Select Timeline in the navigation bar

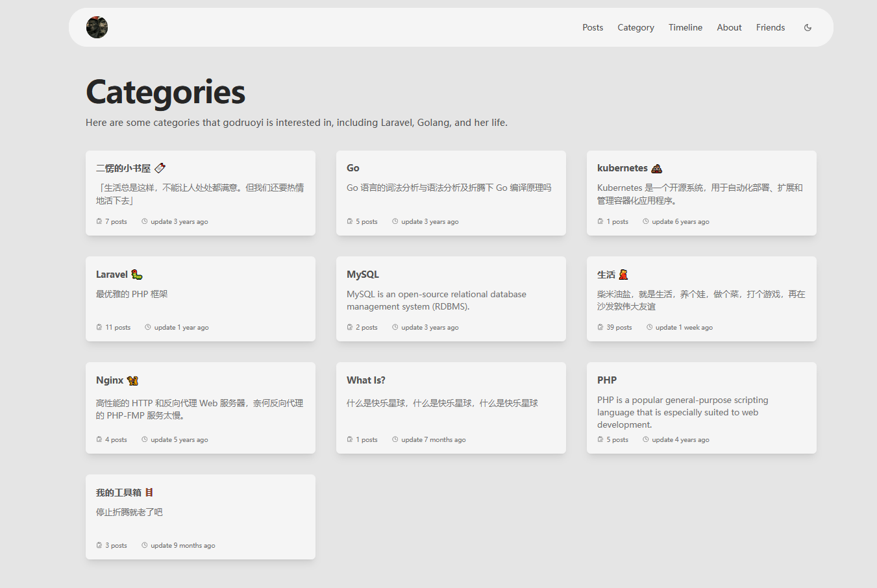[685, 27]
